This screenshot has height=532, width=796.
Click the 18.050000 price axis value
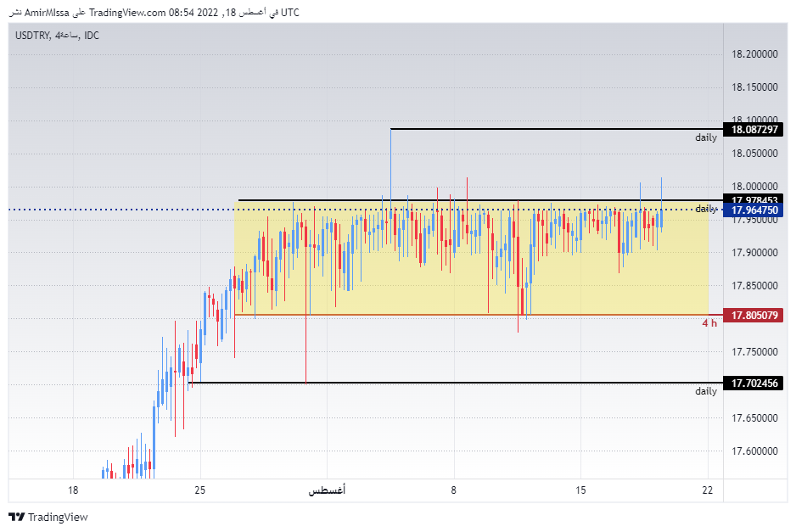click(x=754, y=154)
